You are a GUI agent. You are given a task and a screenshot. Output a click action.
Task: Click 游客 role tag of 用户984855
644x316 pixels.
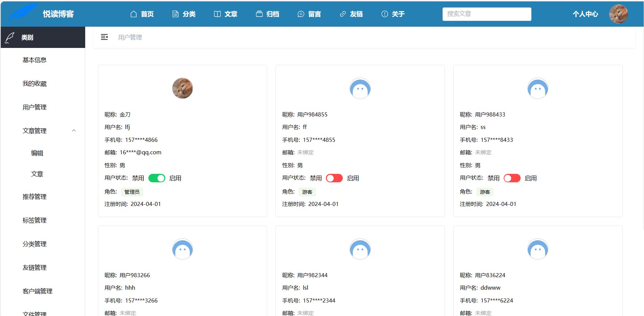[x=307, y=192]
